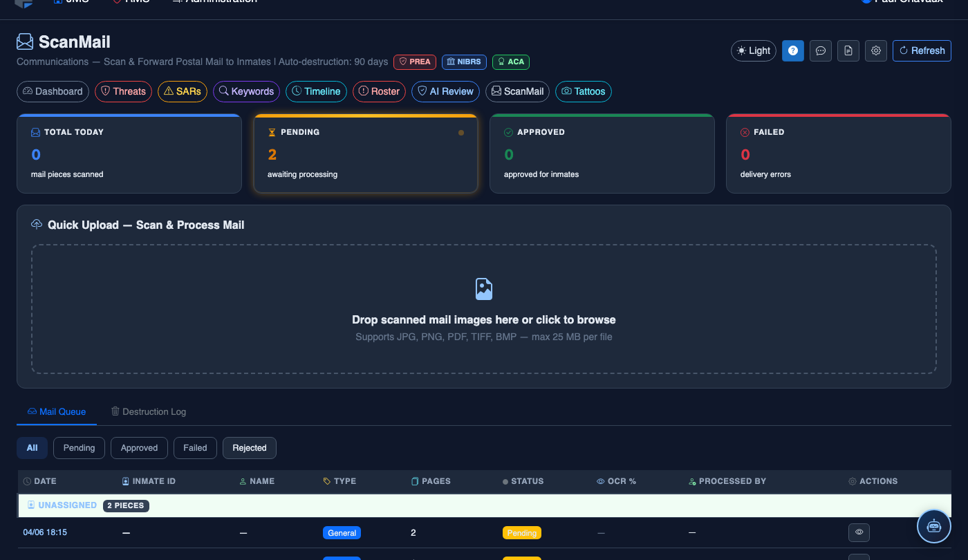Click the drop zone to browse files

click(484, 309)
